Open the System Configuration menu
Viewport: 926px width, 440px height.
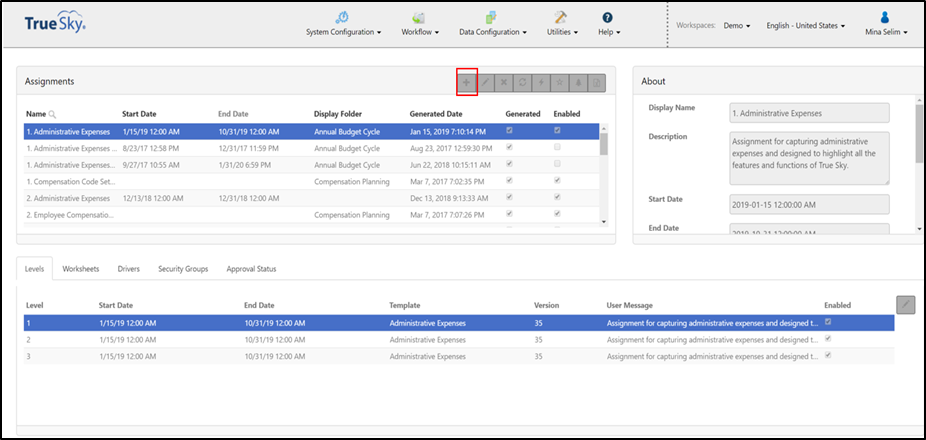(x=343, y=25)
